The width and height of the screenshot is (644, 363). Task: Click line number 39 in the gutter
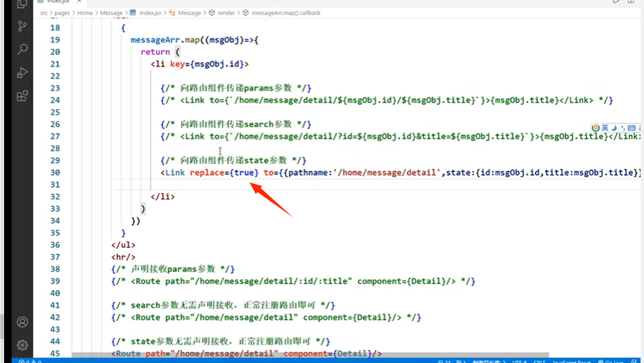coord(55,281)
